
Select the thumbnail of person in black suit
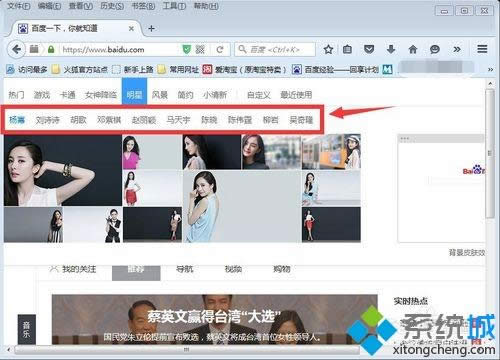[x=92, y=225]
